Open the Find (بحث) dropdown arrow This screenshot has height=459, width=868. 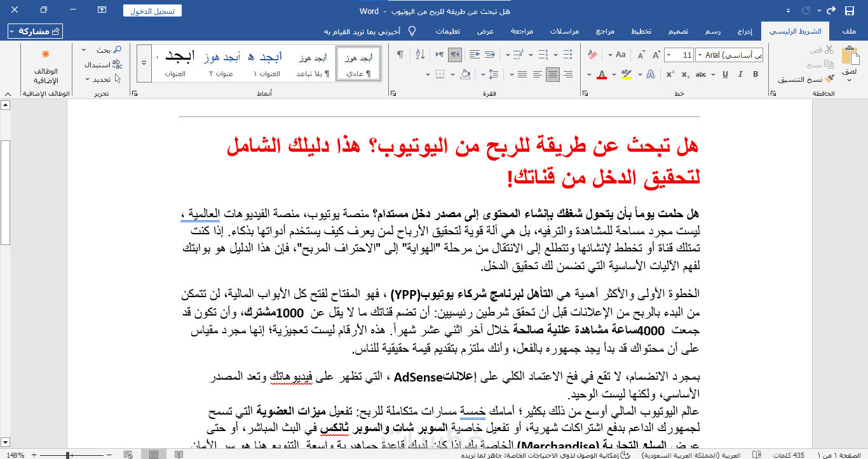point(85,50)
